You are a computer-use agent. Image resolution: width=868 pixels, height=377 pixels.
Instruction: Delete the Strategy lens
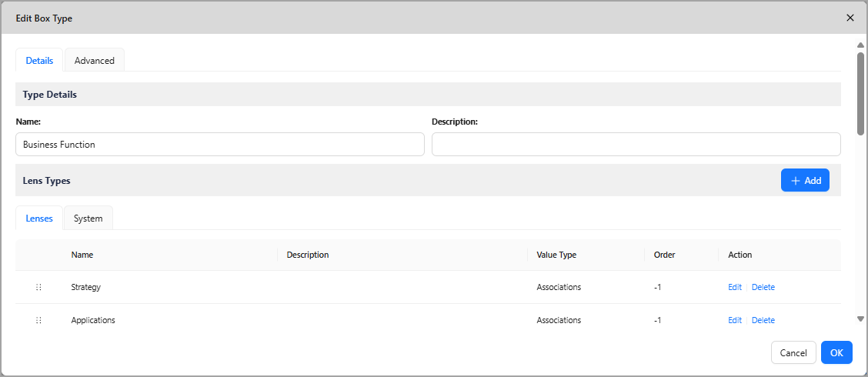[x=763, y=287]
